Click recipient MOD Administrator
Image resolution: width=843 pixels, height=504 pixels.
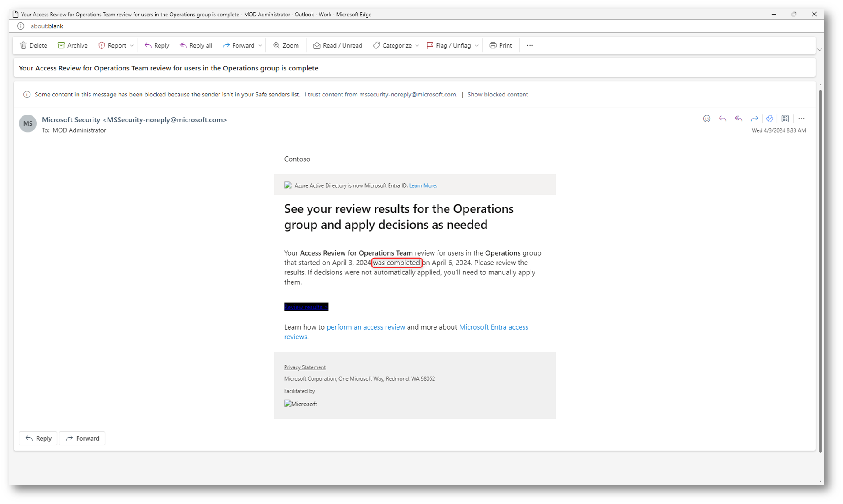(x=79, y=130)
